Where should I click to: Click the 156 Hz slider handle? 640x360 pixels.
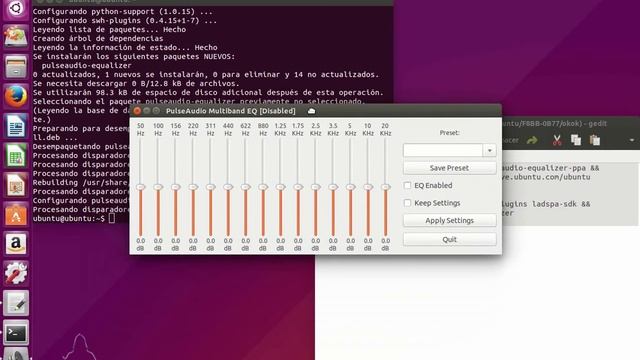pos(176,187)
